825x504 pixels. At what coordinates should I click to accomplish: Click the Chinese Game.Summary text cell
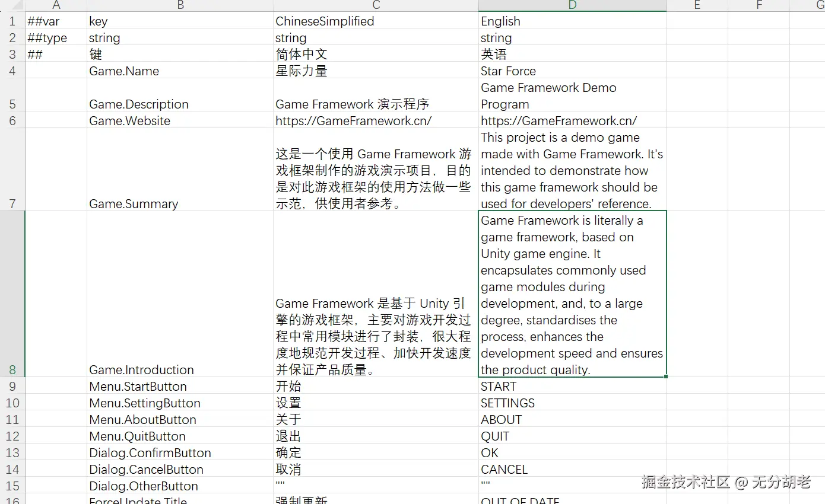(x=376, y=170)
